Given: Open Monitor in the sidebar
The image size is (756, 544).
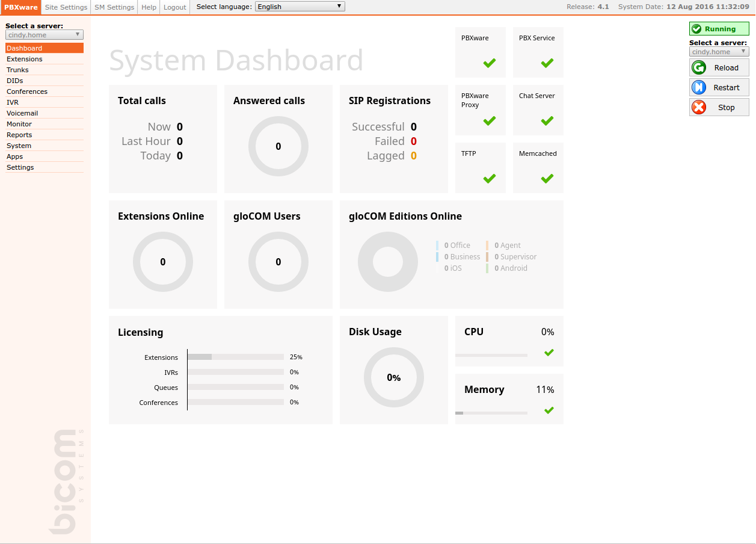Looking at the screenshot, I should click(x=45, y=124).
